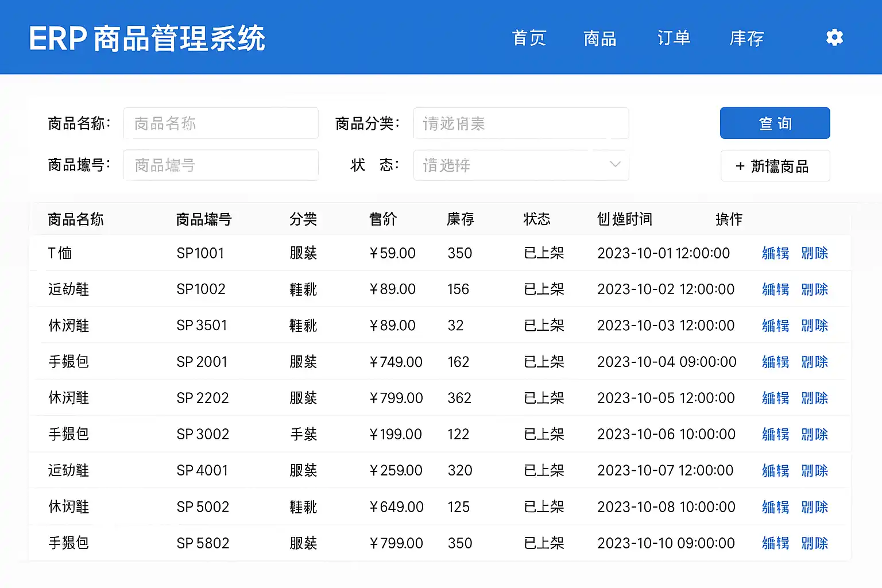Focus the 商品名称 input field

[x=220, y=123]
